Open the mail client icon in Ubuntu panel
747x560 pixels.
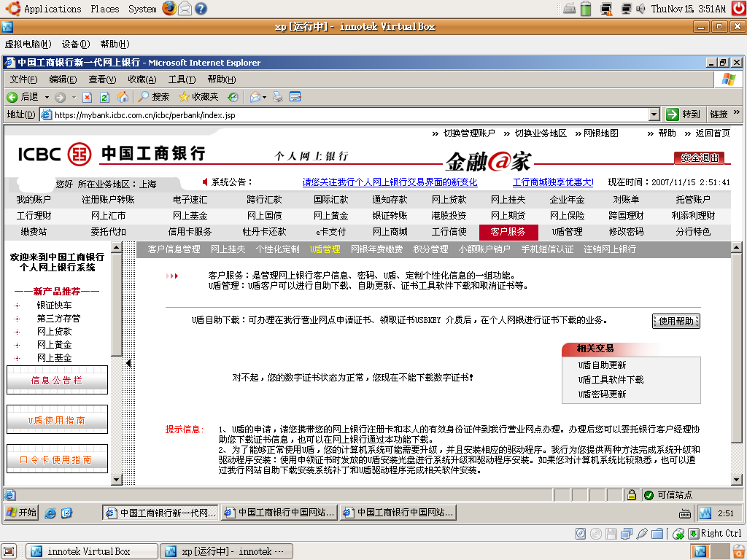pos(185,9)
